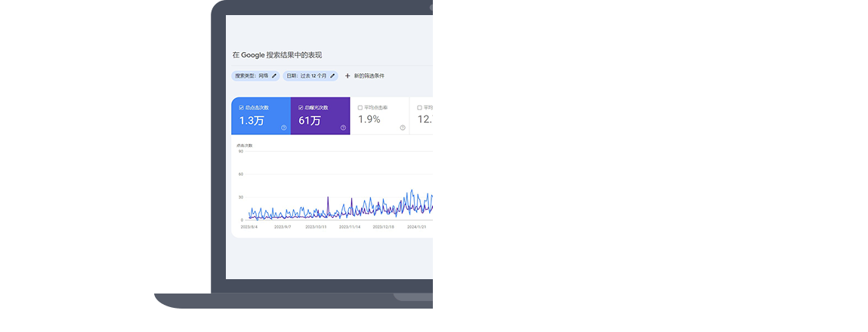This screenshot has width=868, height=332.
Task: Click plus icon to add new filter
Action: pos(348,76)
